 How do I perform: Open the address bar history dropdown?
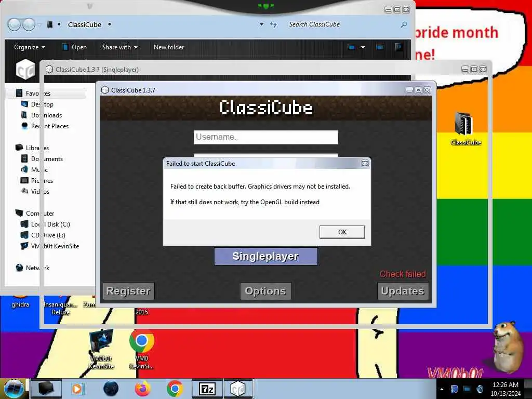[x=261, y=24]
